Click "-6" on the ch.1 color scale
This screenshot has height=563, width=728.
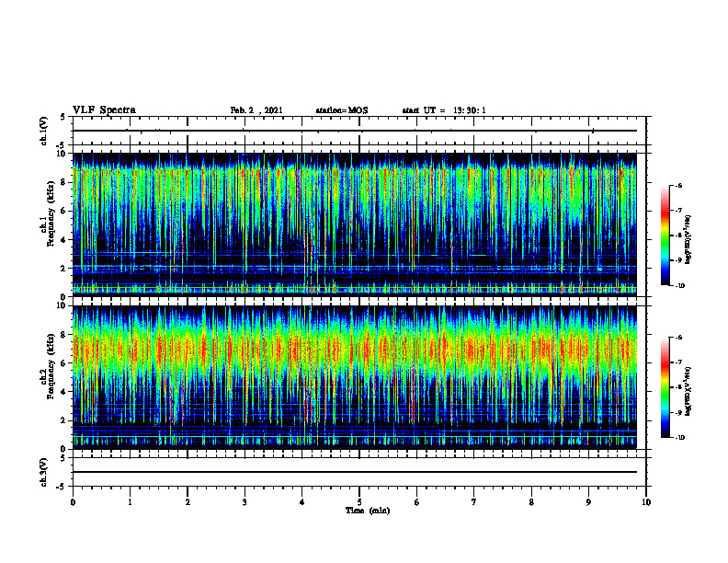click(678, 185)
